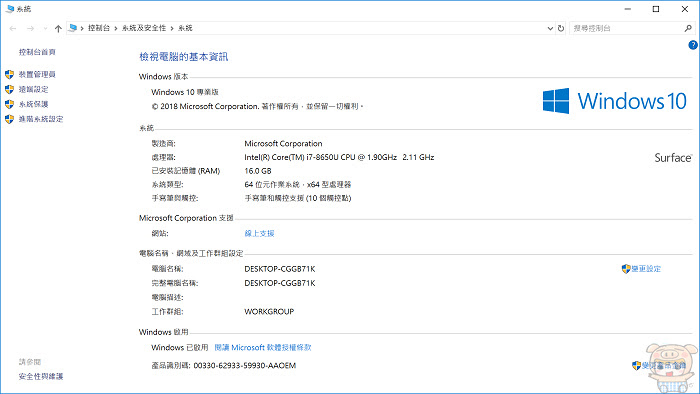Click the computer icon in address bar
Screen dimensions: 700x394
[73, 28]
